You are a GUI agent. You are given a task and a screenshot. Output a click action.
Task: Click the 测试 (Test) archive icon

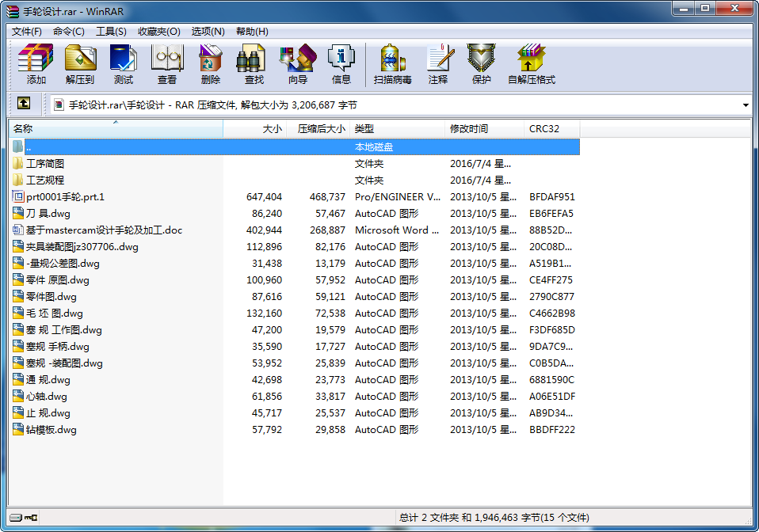click(x=123, y=63)
